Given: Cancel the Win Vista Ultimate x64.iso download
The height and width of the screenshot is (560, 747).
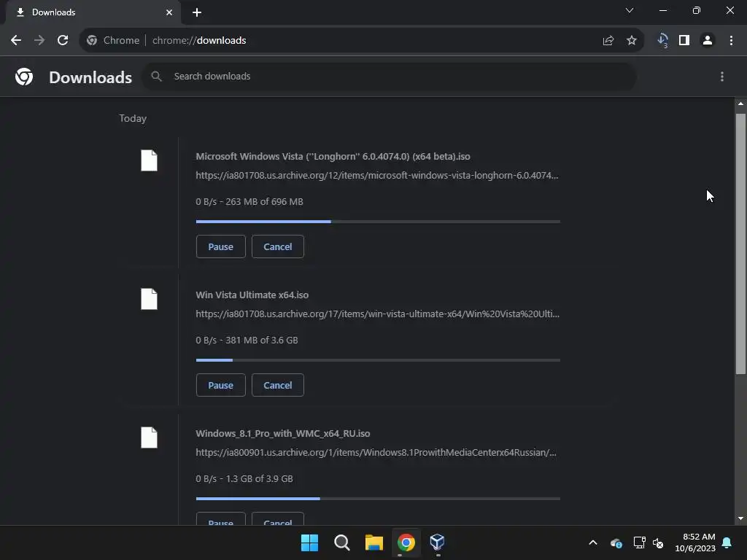Looking at the screenshot, I should [x=278, y=385].
